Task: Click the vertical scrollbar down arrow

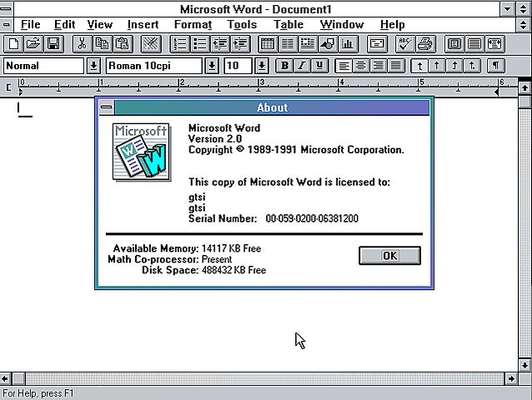Action: tap(524, 365)
